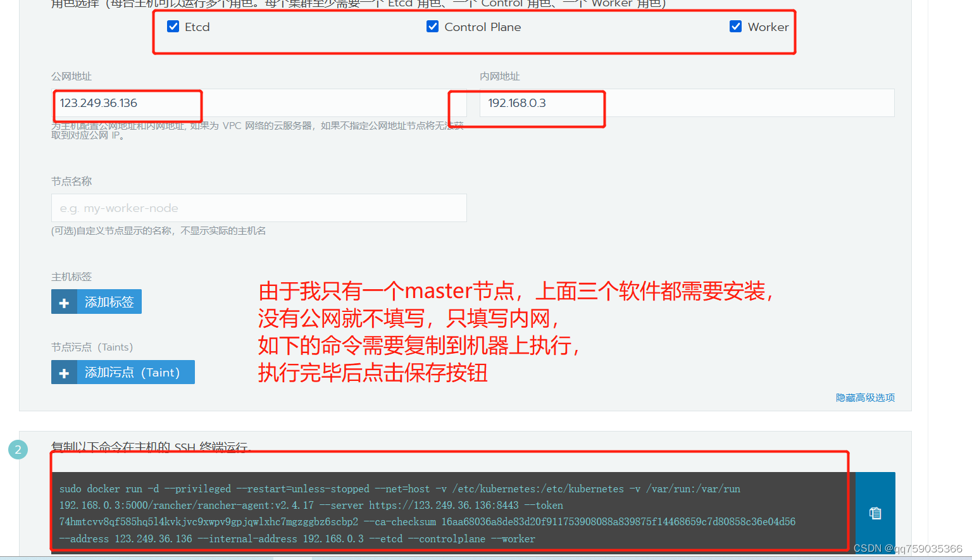972x560 pixels.
Task: Click the node name field with my-worker-node placeholder
Action: pos(259,208)
